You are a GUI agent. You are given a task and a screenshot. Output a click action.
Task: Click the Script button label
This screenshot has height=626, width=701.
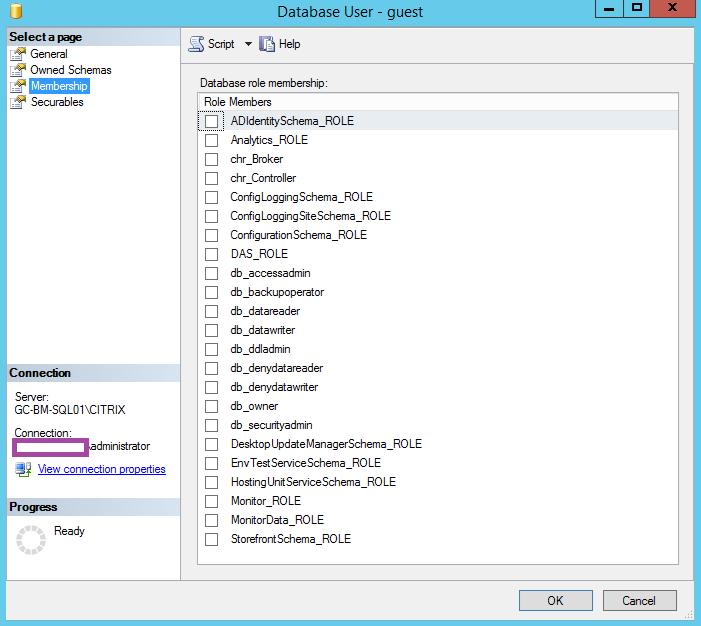tap(221, 44)
